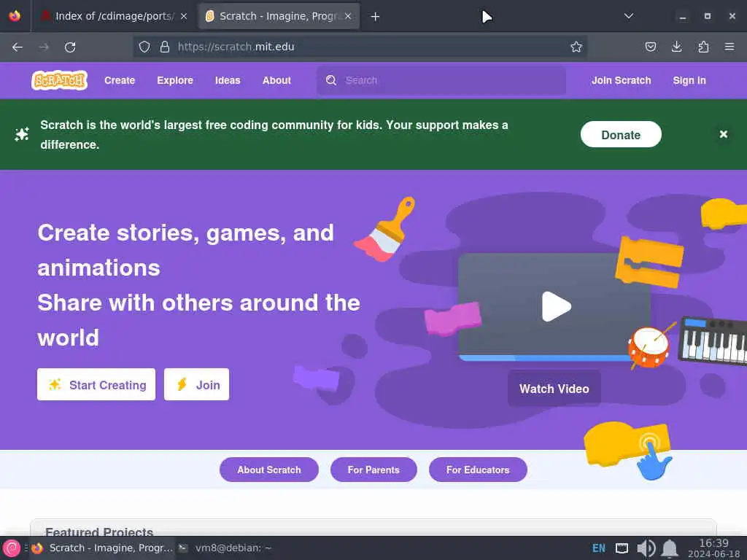Click the volume speaker tray icon

(646, 548)
